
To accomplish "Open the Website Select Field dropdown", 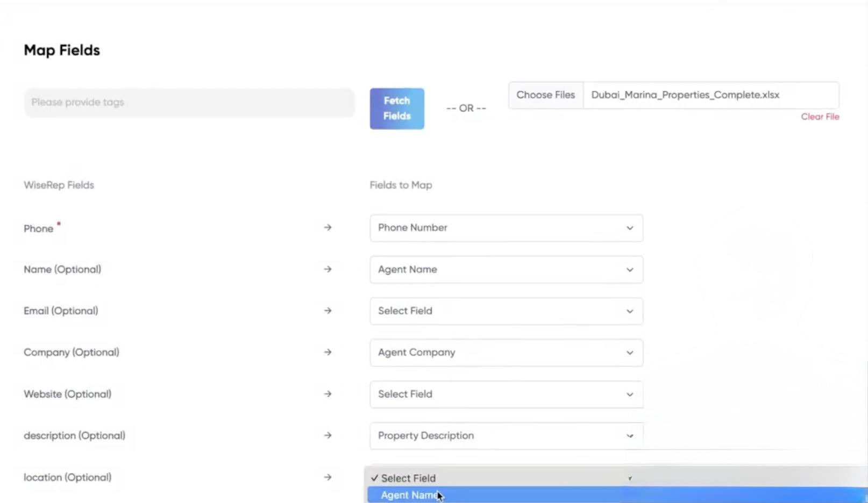I will pos(506,394).
